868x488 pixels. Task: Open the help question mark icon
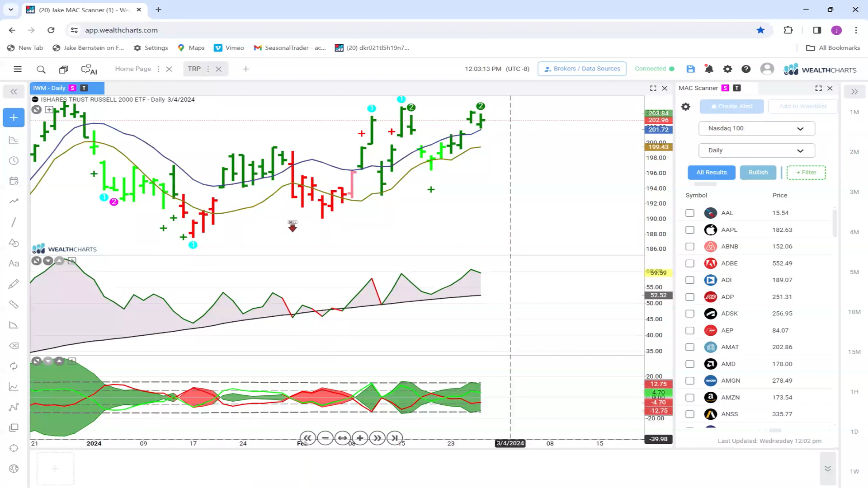pos(746,69)
